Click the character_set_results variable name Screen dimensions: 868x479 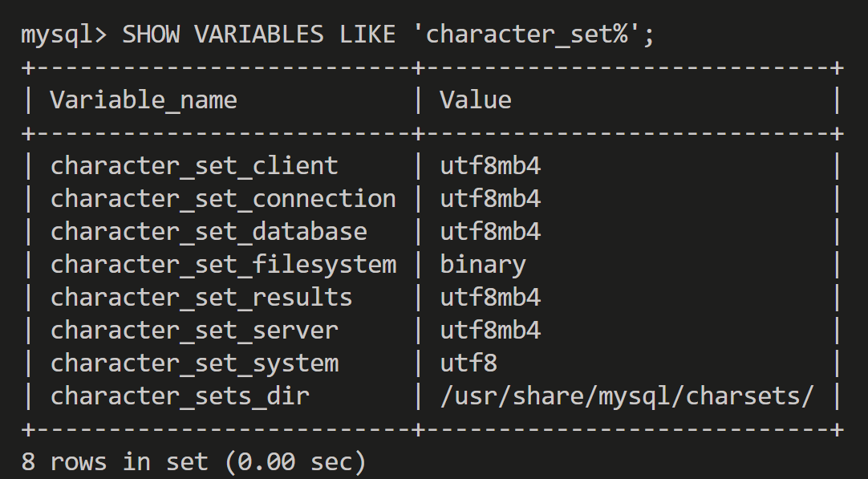201,298
